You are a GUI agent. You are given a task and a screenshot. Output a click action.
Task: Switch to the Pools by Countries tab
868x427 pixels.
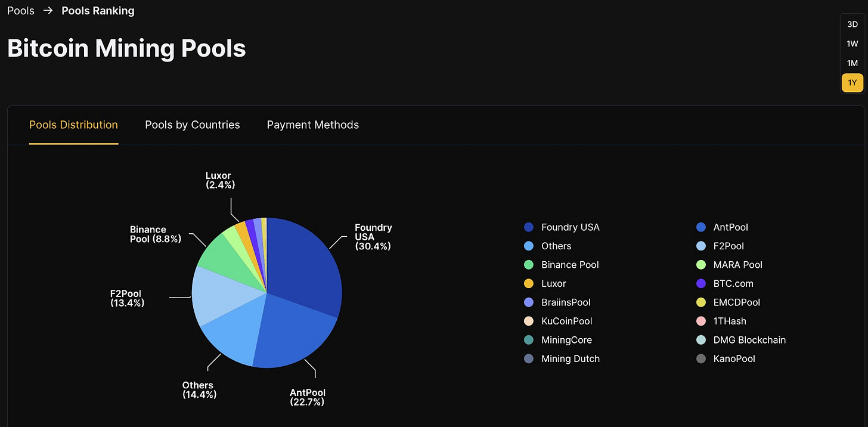click(x=193, y=125)
